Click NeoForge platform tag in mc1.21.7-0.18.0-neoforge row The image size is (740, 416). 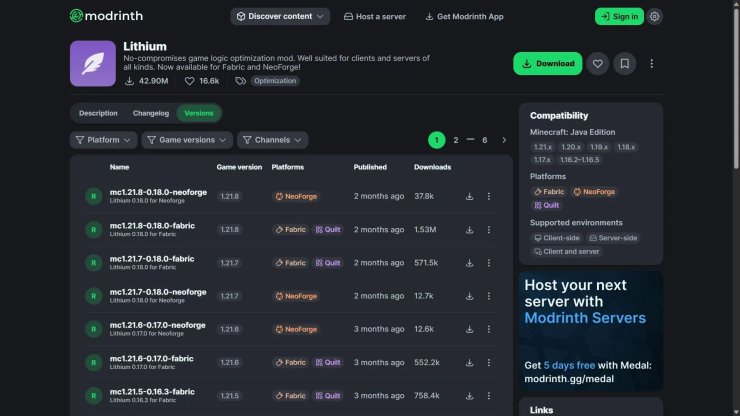coord(296,296)
